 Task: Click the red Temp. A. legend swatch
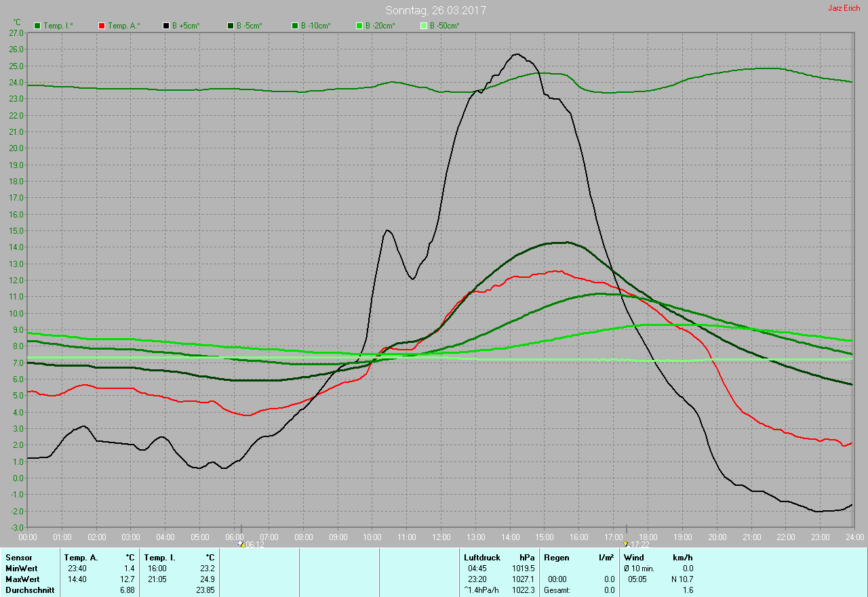(x=102, y=26)
